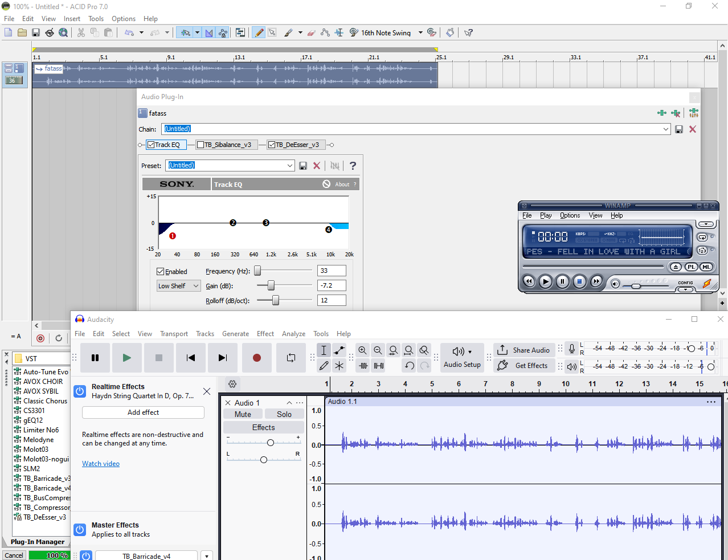The width and height of the screenshot is (728, 560).
Task: Click the New project icon in ACID Pro toolbar
Action: pyautogui.click(x=8, y=32)
